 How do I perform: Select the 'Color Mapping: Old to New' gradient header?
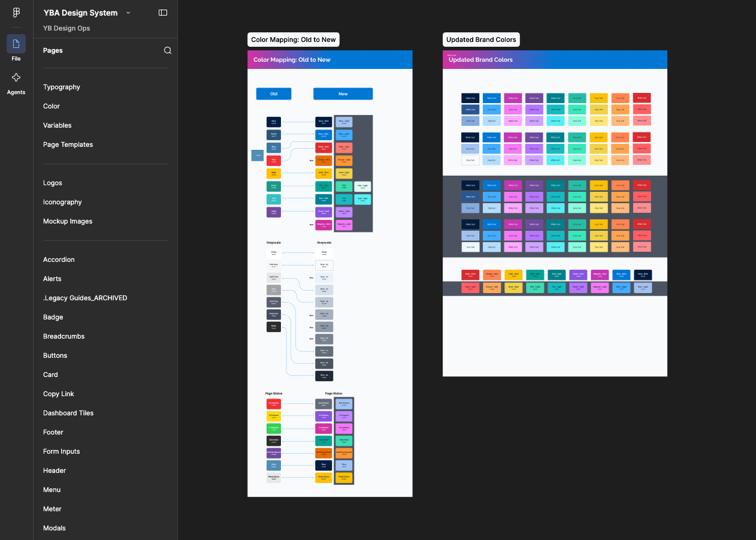(x=330, y=59)
